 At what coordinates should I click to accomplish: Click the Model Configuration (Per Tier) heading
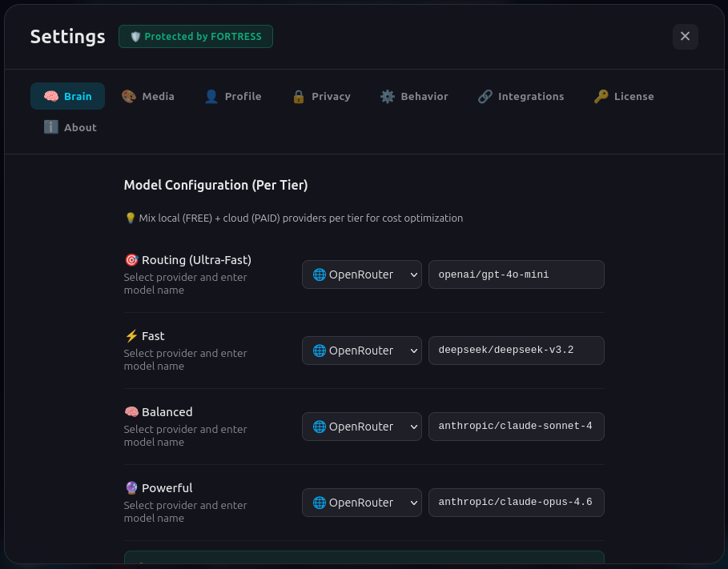(216, 185)
